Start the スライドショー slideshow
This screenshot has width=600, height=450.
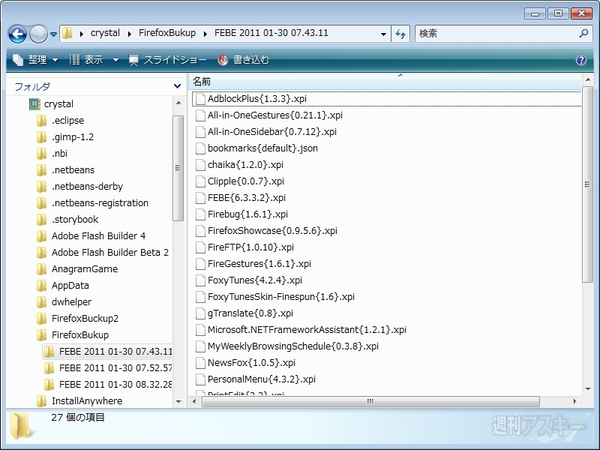coord(167,60)
